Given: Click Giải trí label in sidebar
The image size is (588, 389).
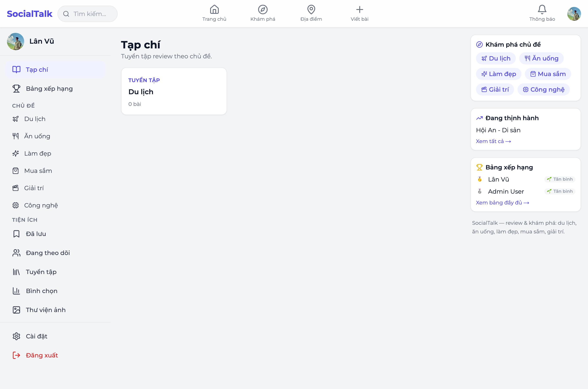Looking at the screenshot, I should coord(34,188).
